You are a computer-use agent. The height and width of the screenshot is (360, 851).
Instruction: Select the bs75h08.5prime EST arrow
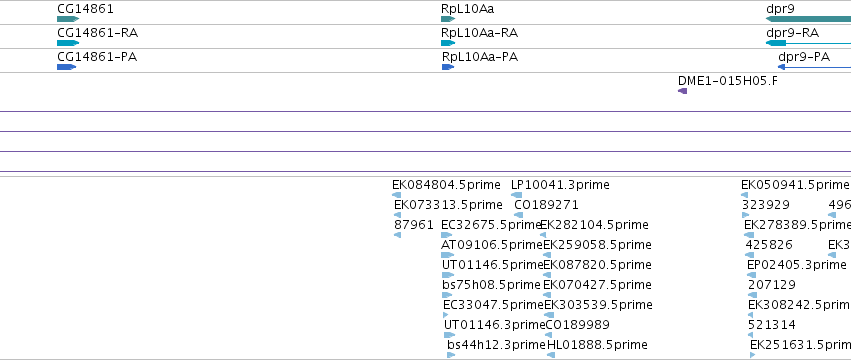pos(447,295)
